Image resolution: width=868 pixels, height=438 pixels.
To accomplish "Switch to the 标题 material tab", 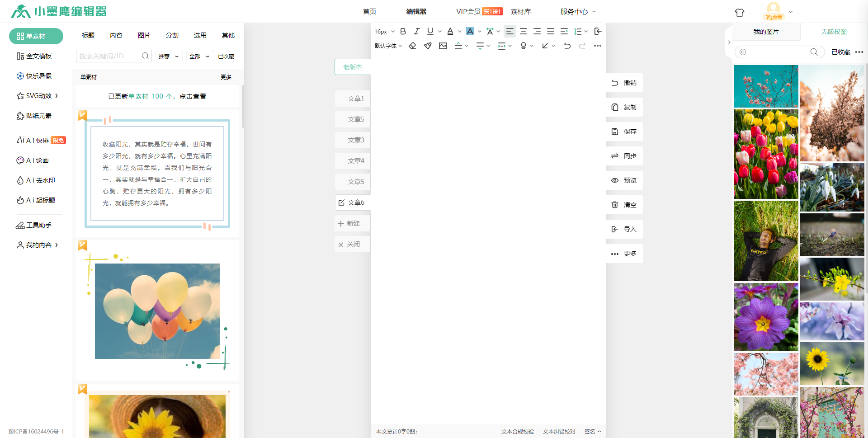I will [x=88, y=35].
